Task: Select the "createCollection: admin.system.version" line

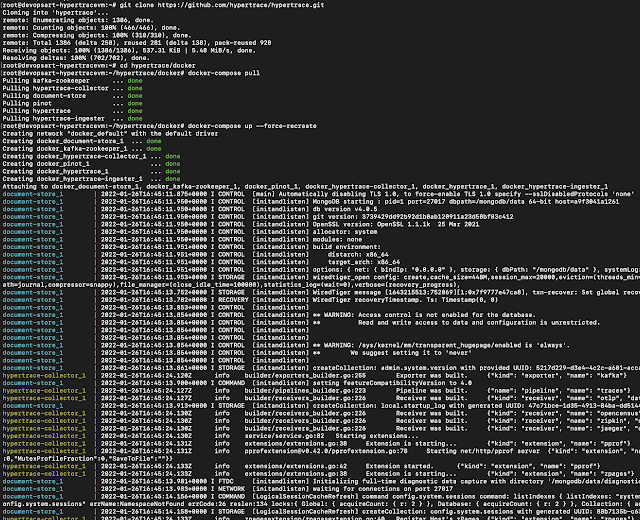Action: (x=320, y=368)
